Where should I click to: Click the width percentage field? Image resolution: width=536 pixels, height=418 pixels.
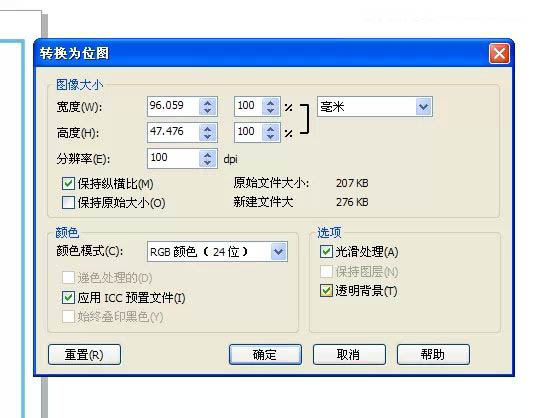pyautogui.click(x=249, y=106)
